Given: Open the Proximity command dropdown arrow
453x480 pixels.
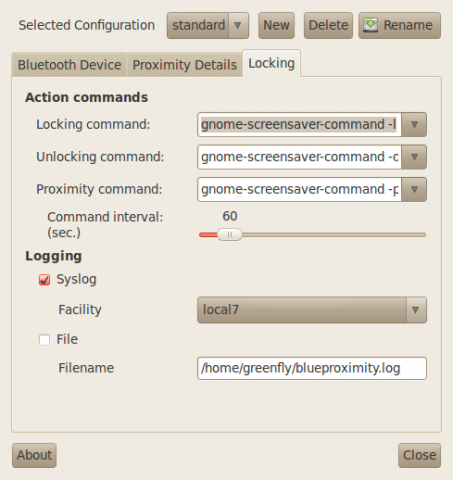Looking at the screenshot, I should coord(414,189).
